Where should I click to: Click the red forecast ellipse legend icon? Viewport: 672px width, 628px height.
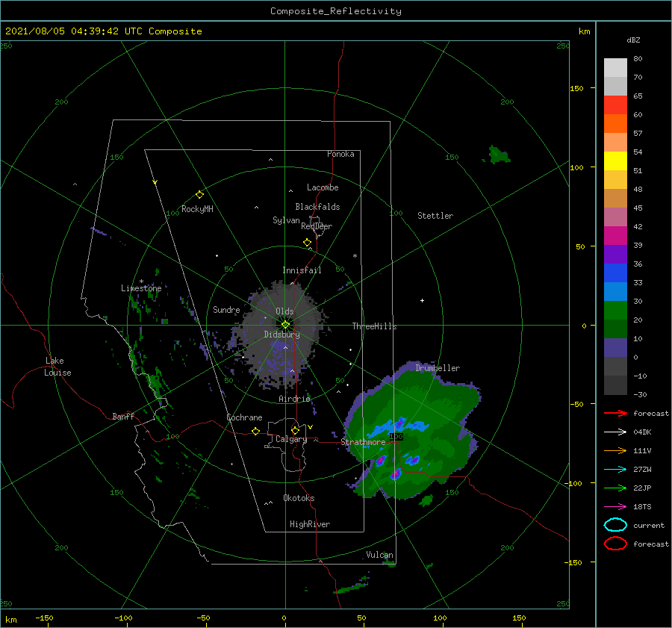615,544
